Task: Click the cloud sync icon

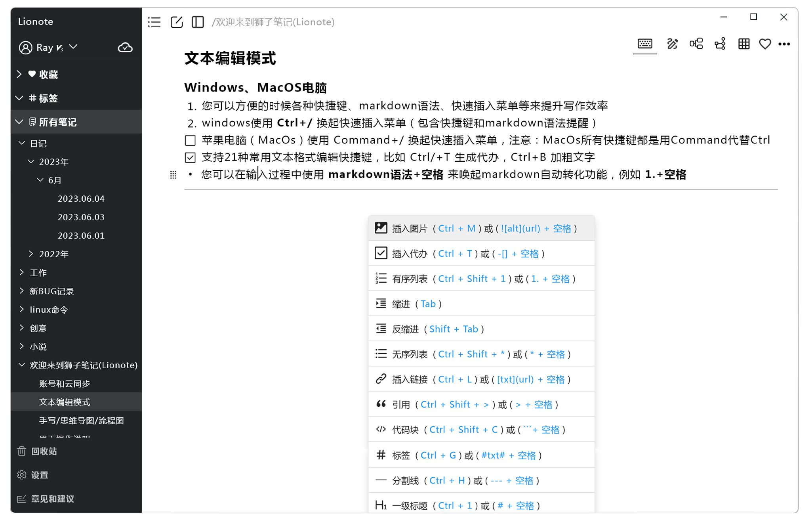Action: tap(125, 48)
